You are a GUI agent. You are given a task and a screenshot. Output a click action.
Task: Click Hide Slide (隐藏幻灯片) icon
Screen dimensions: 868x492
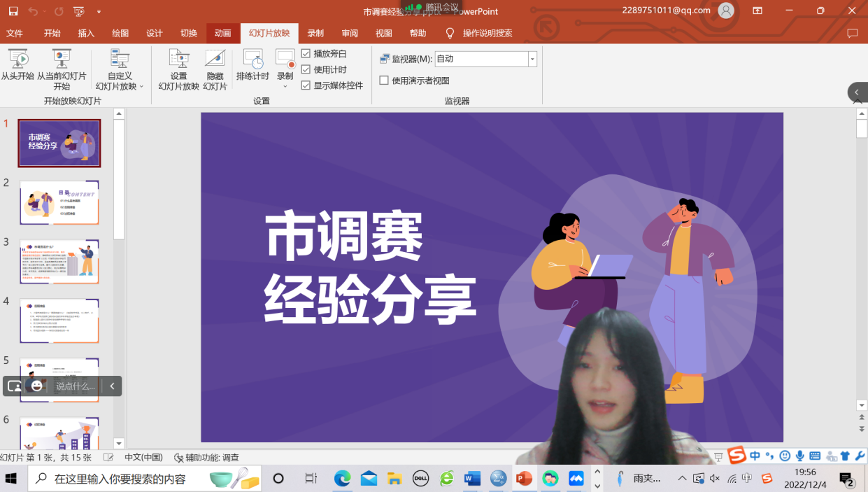(x=215, y=60)
